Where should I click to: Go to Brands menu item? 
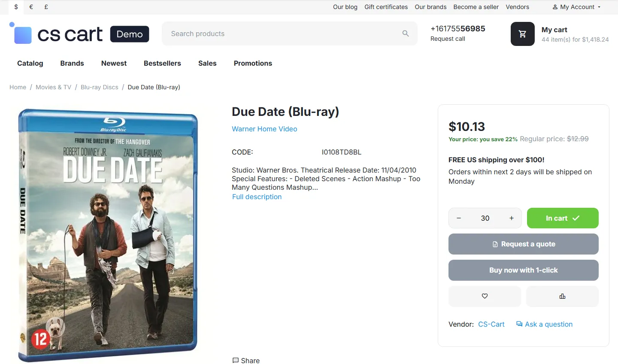[x=72, y=63]
